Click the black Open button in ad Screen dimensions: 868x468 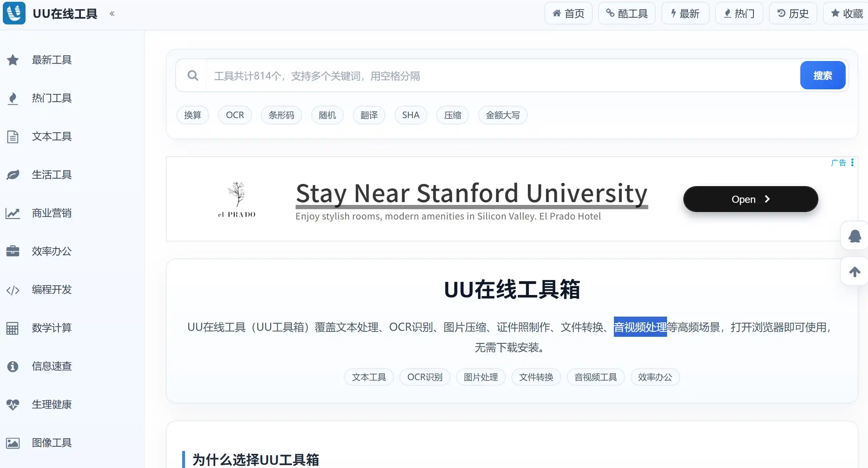(751, 199)
